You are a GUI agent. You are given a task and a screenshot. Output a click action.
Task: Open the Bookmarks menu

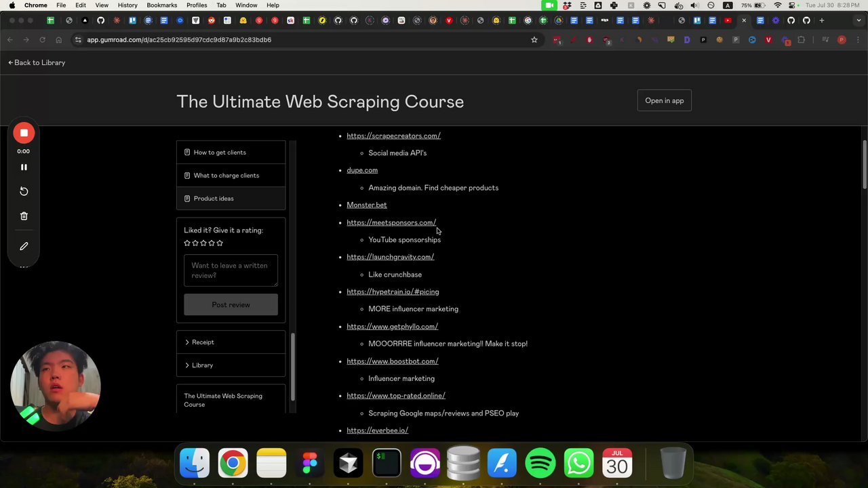click(x=161, y=5)
